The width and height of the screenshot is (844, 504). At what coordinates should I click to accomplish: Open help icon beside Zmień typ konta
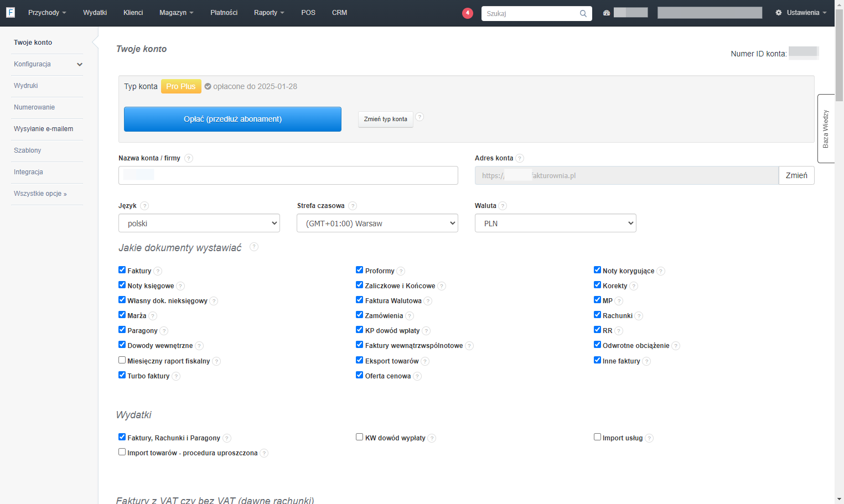coord(420,117)
